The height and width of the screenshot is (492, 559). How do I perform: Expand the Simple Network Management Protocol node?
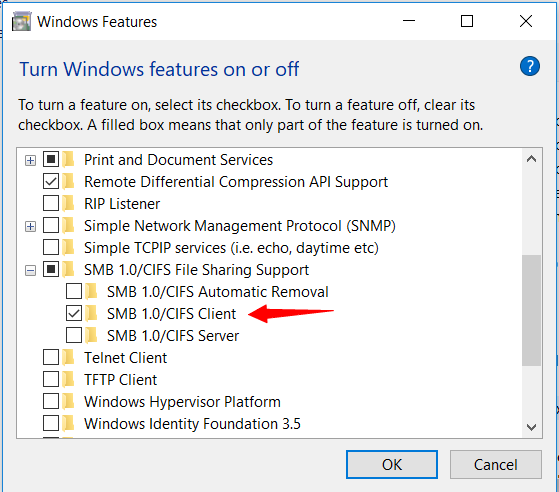click(30, 226)
